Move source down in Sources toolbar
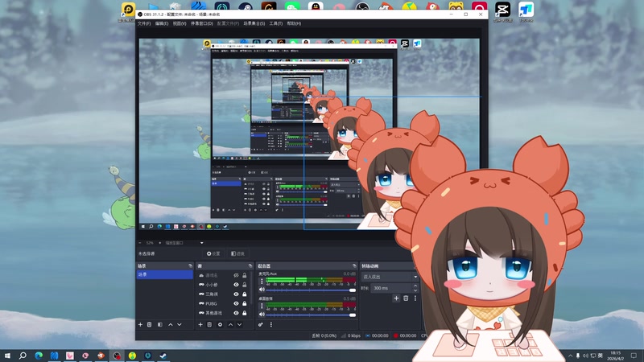The height and width of the screenshot is (362, 644). pyautogui.click(x=239, y=325)
